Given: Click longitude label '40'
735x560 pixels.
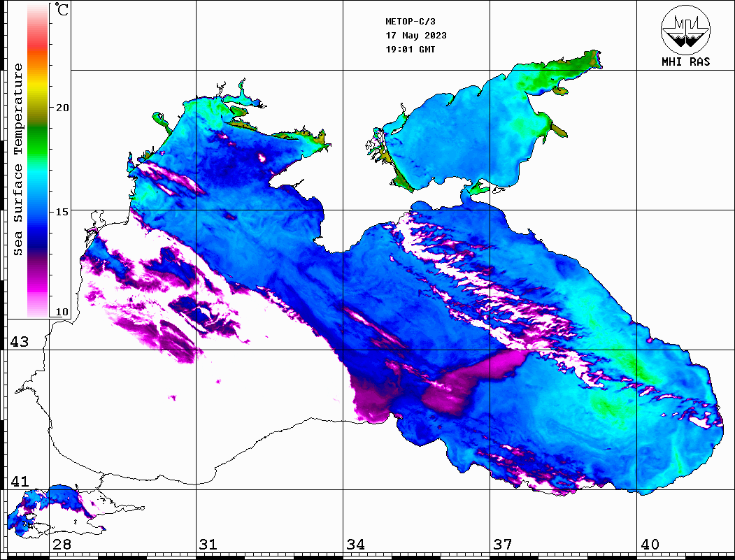Looking at the screenshot, I should click(650, 545).
